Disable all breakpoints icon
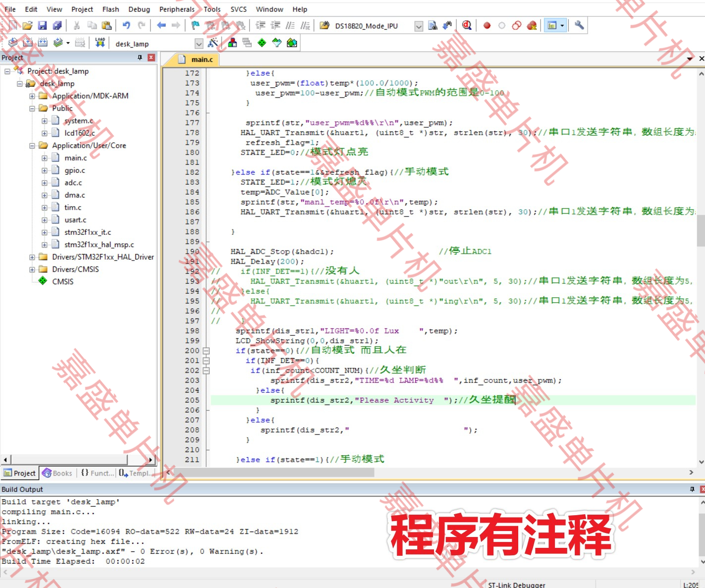The width and height of the screenshot is (705, 588). click(517, 25)
